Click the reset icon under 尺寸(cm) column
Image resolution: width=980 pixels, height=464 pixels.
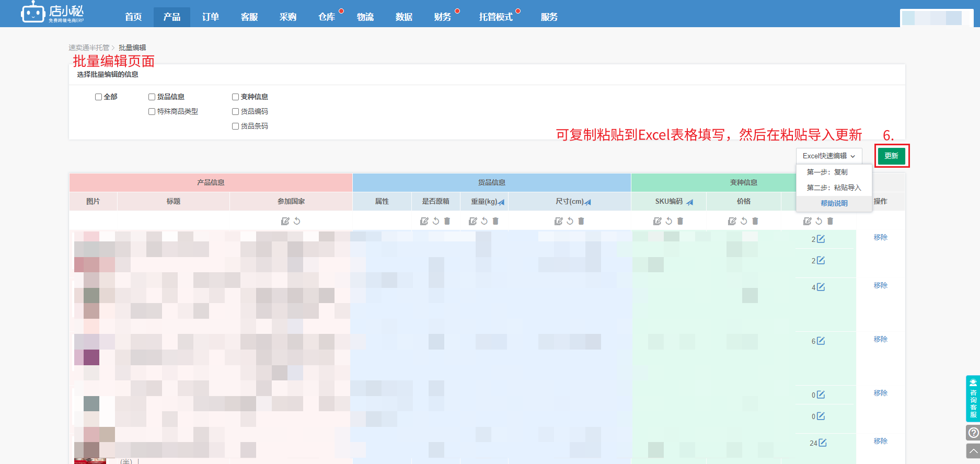[570, 221]
